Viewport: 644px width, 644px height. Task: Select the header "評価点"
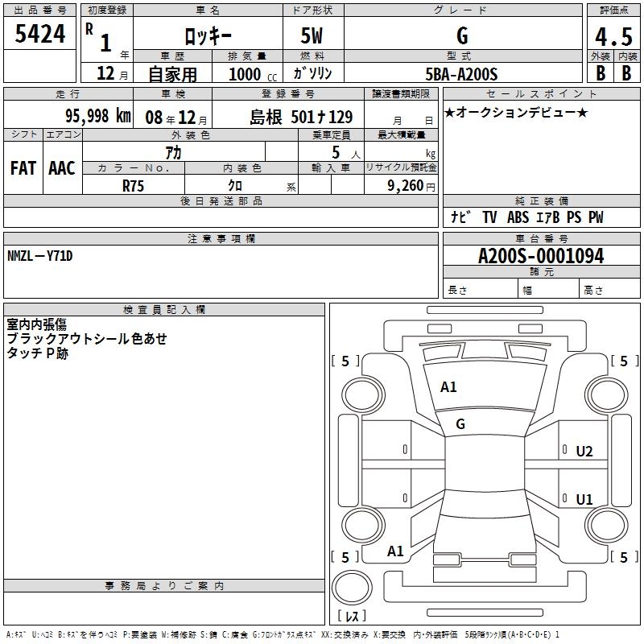(614, 10)
